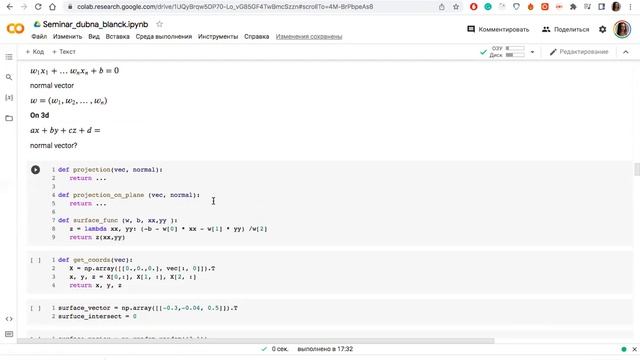640x360 pixels.
Task: Open the Файл menu
Action: pos(39,37)
